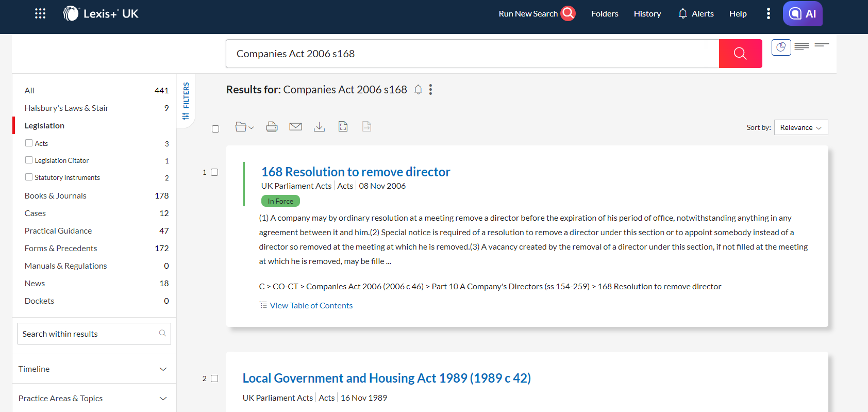The height and width of the screenshot is (412, 868).
Task: Open the Sort by Relevance dropdown
Action: point(800,127)
